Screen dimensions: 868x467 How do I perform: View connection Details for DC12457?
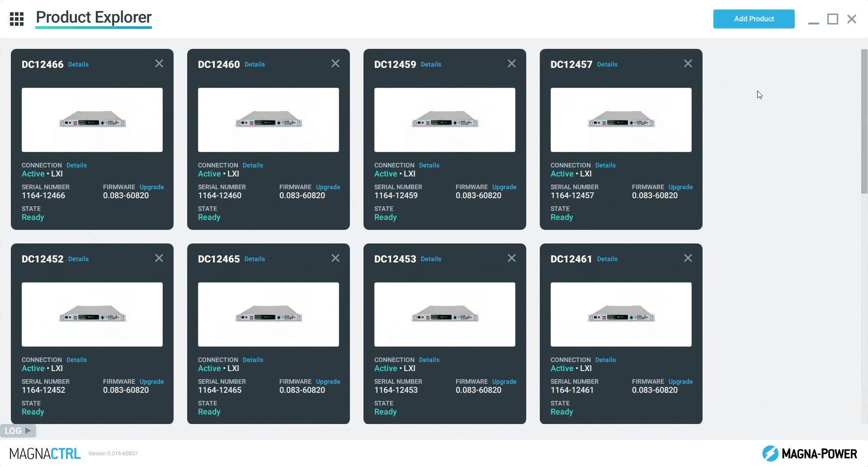tap(605, 166)
